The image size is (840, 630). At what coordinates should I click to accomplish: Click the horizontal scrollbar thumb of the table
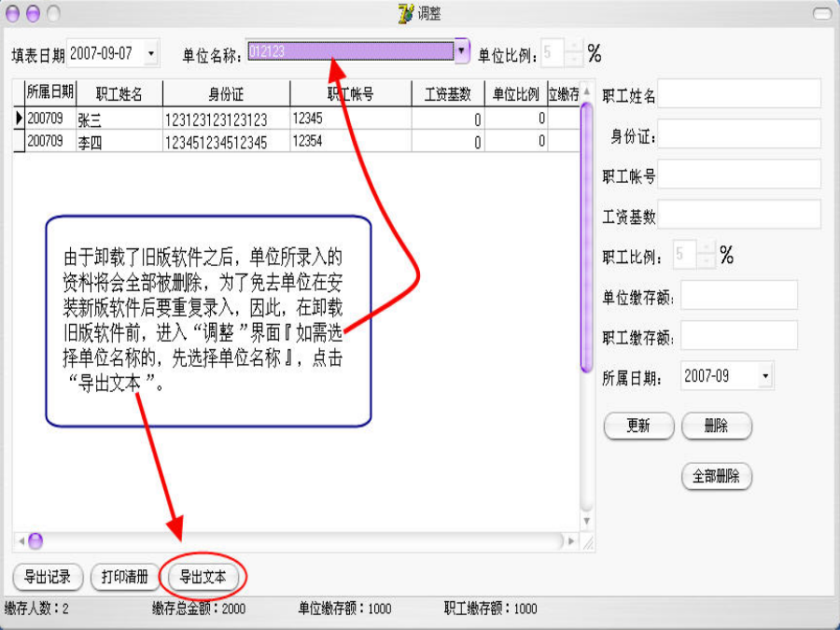click(35, 541)
